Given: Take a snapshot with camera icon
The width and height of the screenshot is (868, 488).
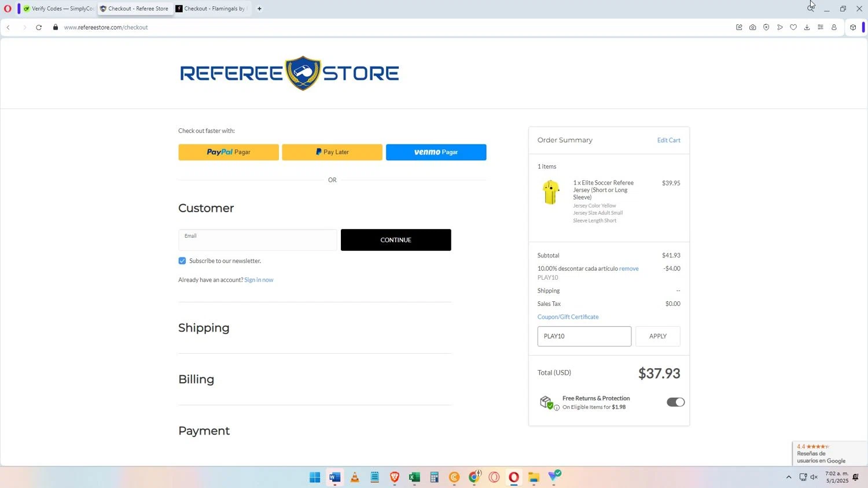Looking at the screenshot, I should 752,27.
